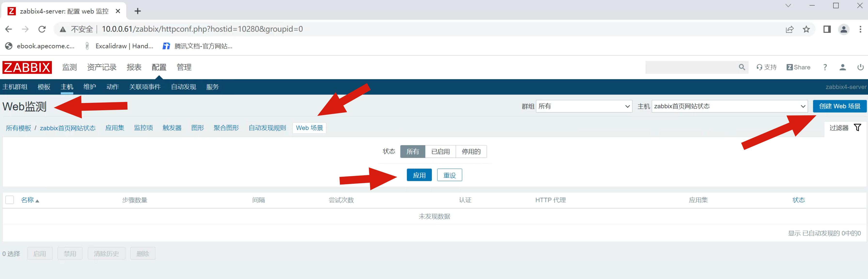
Task: Click the 创建 Web 场景 button
Action: (x=839, y=106)
